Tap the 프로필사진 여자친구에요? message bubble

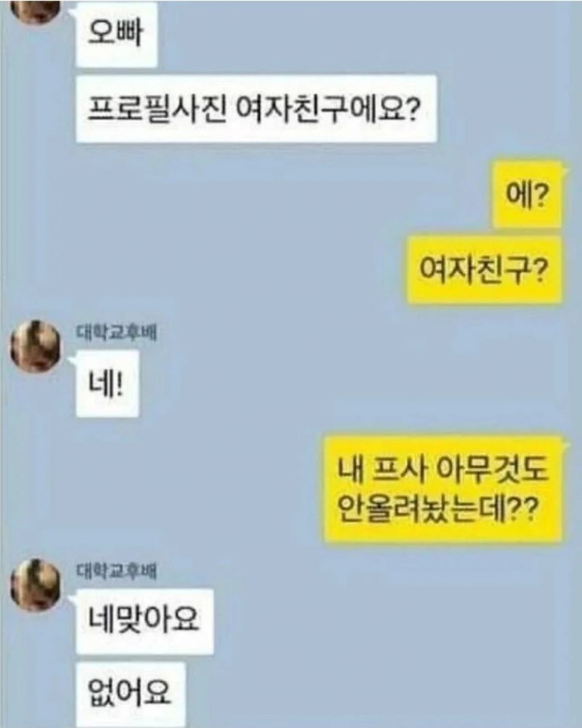[256, 109]
